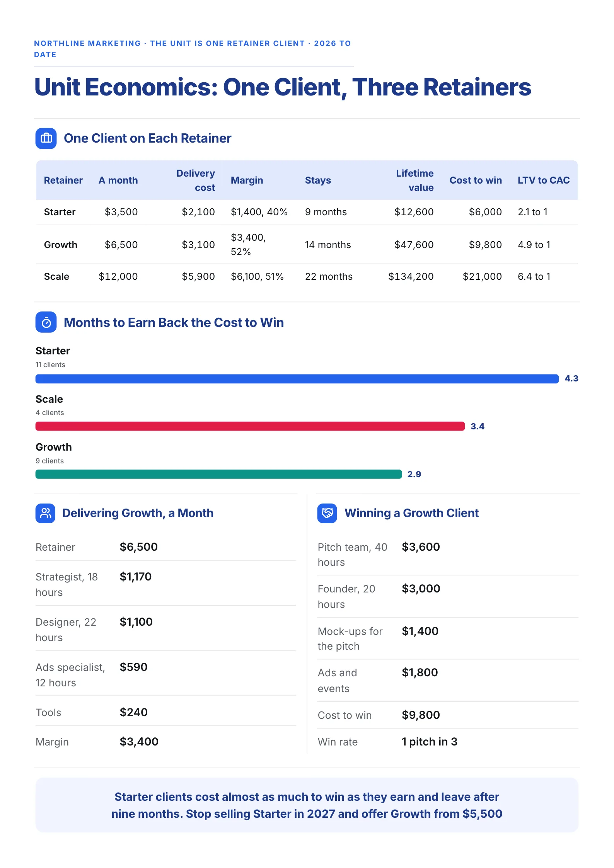This screenshot has width=614, height=868.
Task: Click the 'Cost to win' column header
Action: point(476,180)
